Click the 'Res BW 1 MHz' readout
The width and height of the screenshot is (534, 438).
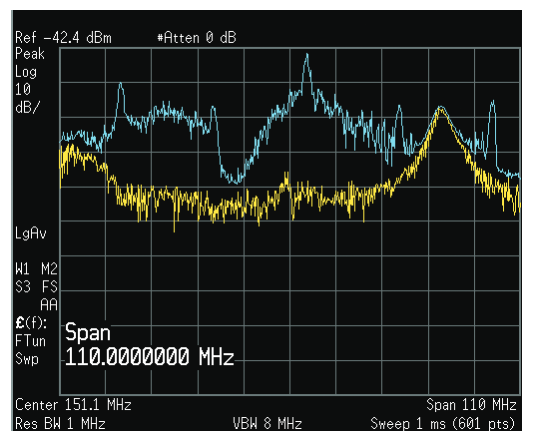[x=60, y=424]
